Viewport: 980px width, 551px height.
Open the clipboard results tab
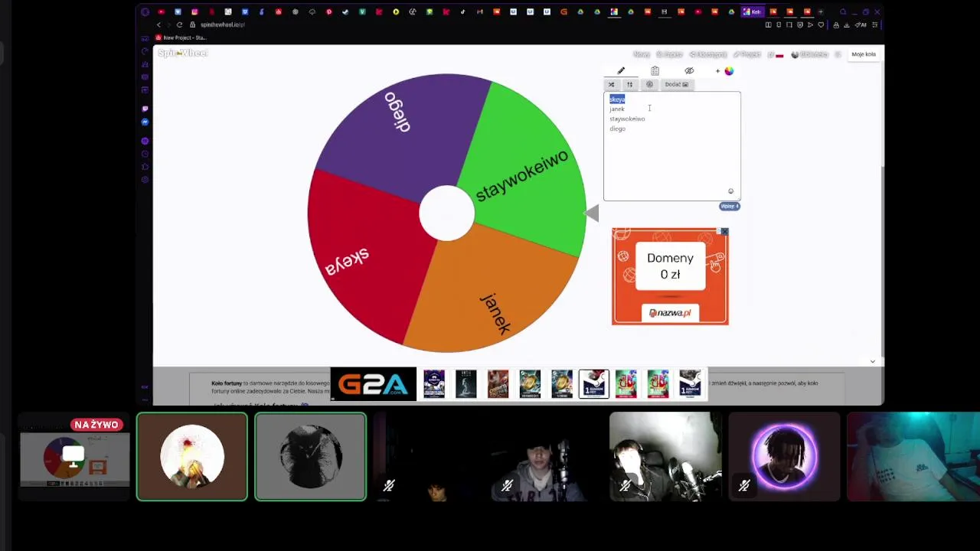tap(655, 71)
